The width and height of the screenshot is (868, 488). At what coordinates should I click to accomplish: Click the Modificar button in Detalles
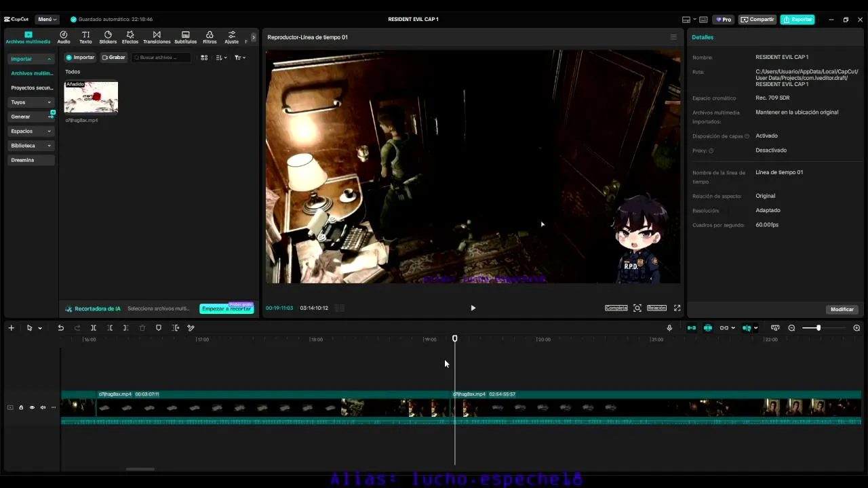842,310
